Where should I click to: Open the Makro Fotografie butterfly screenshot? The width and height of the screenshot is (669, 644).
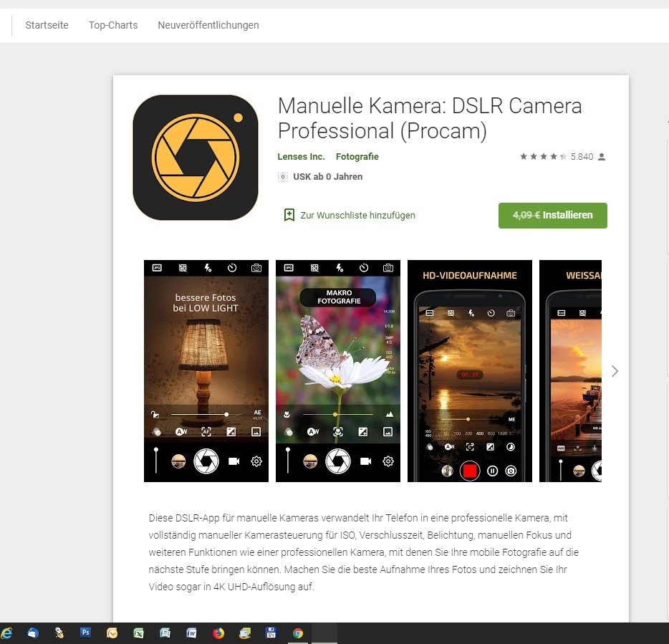click(x=338, y=371)
